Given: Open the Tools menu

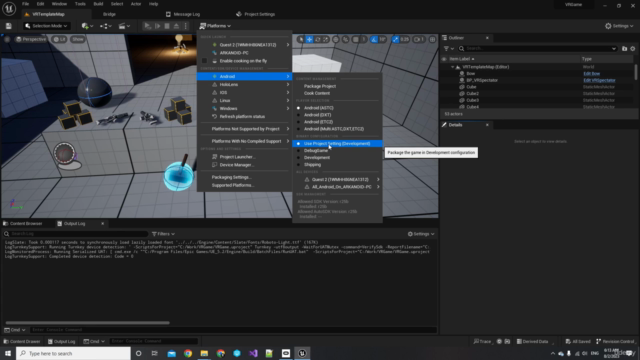Looking at the screenshot, I should [80, 4].
